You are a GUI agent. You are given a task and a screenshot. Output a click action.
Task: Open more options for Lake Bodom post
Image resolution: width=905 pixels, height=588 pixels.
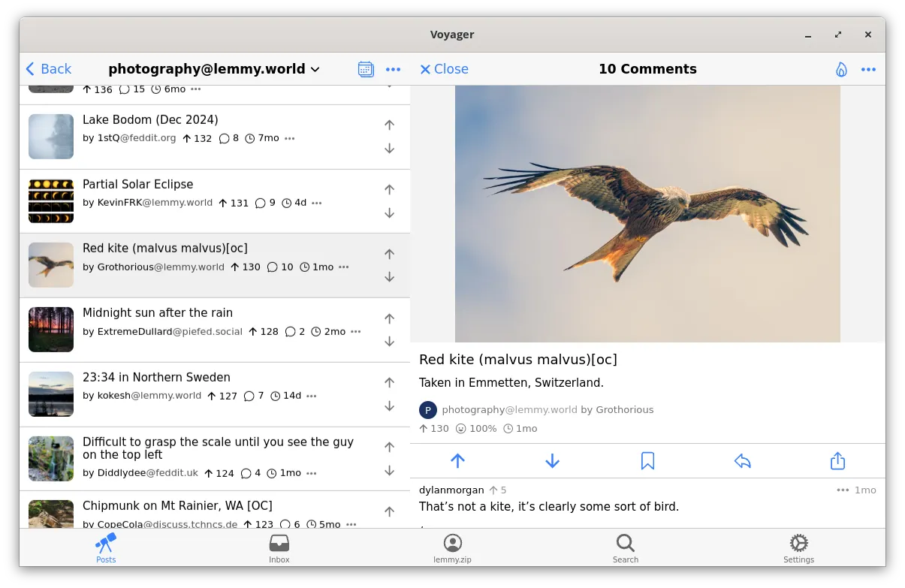290,138
